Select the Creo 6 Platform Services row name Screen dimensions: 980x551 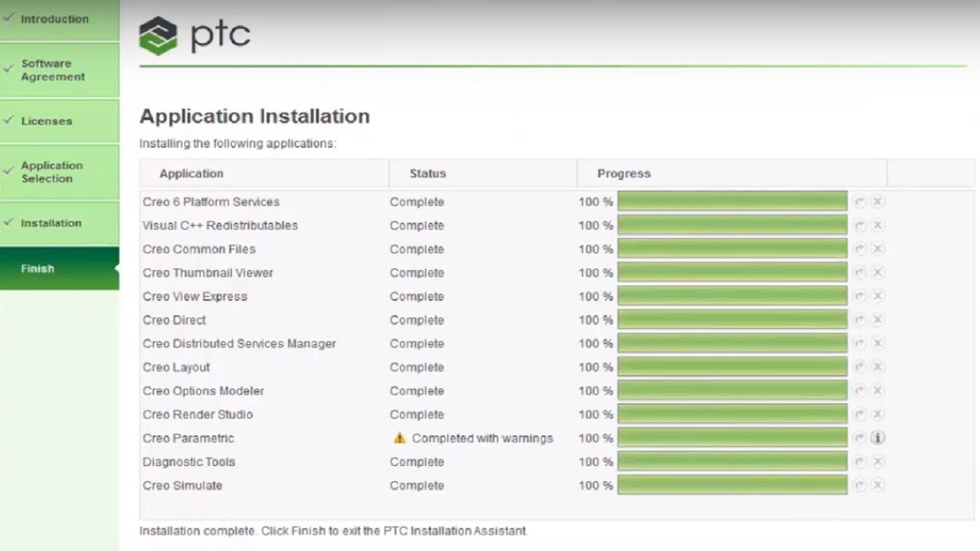pyautogui.click(x=211, y=202)
